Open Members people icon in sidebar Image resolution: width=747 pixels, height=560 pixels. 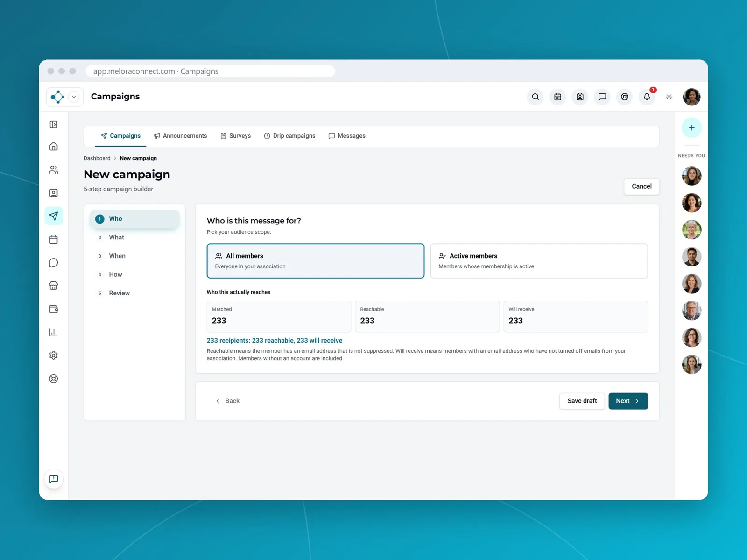pos(54,170)
